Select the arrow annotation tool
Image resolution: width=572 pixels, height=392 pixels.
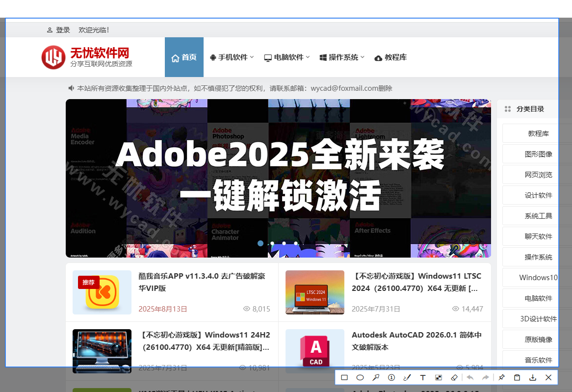pyautogui.click(x=376, y=377)
